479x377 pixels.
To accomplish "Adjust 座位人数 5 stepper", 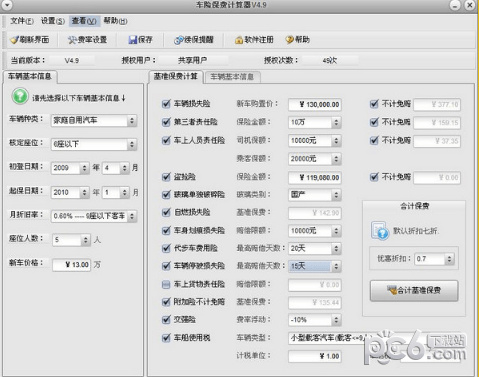I will pyautogui.click(x=86, y=240).
